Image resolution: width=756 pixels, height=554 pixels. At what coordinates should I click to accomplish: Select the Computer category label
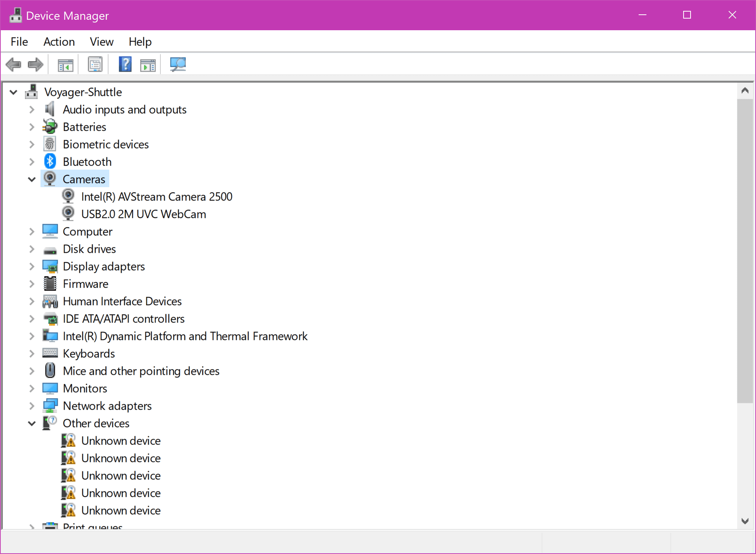[88, 231]
